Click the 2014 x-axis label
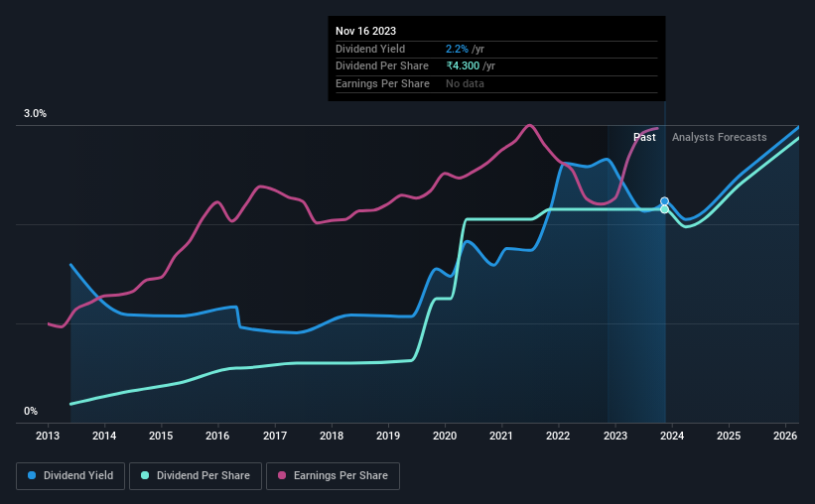Viewport: 815px width, 504px height. coord(104,436)
